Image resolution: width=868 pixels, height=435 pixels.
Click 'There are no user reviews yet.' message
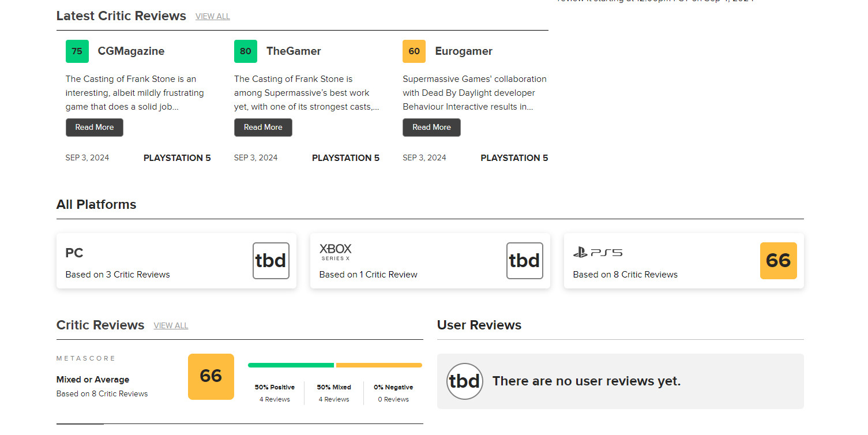[x=587, y=381]
